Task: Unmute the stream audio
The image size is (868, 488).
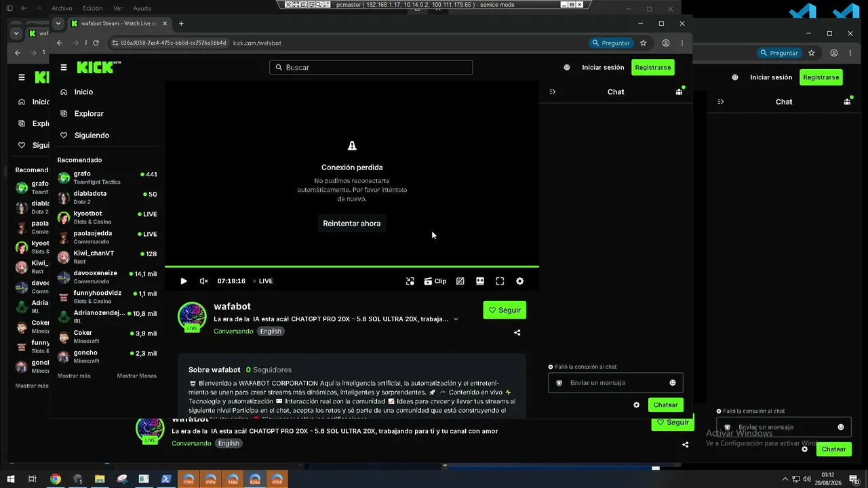Action: (x=203, y=281)
